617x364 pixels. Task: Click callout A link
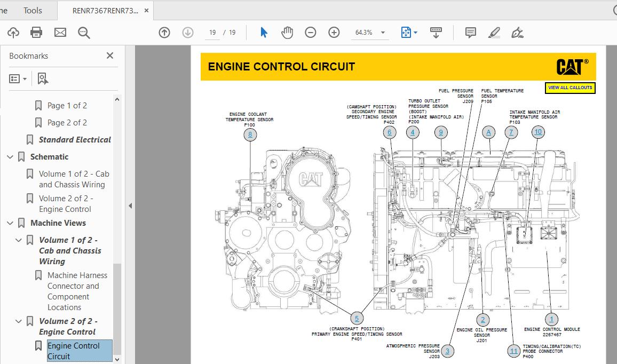point(488,132)
